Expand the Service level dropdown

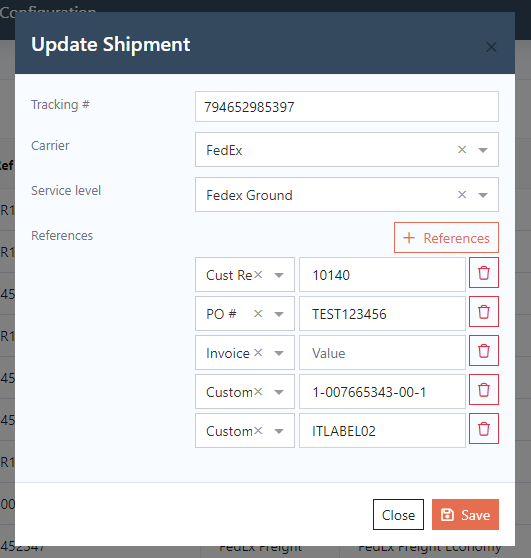point(483,195)
